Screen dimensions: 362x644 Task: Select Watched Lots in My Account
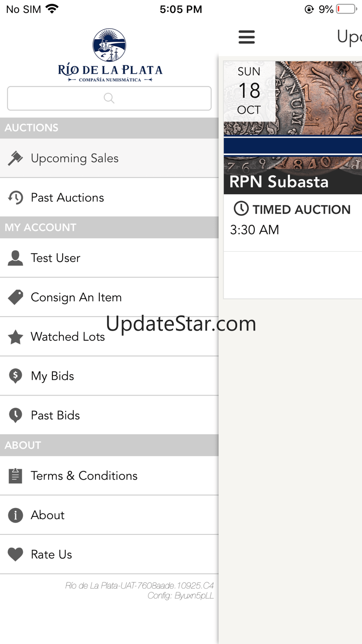click(x=109, y=337)
